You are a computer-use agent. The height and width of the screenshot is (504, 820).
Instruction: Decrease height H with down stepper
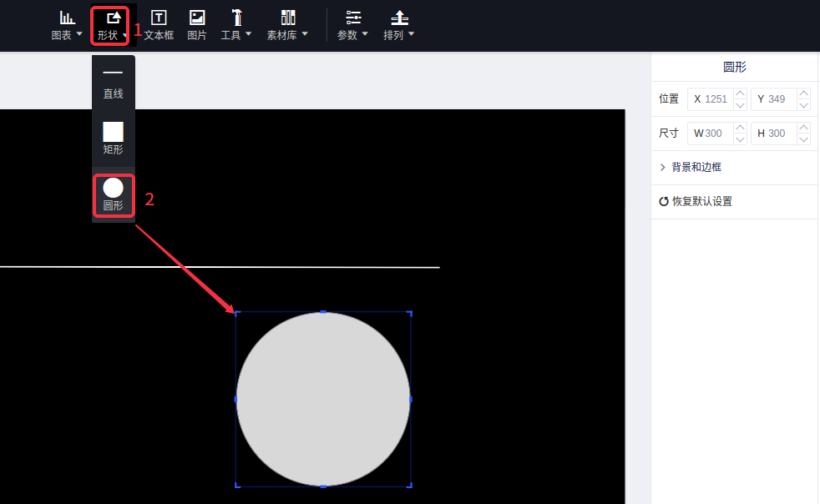pyautogui.click(x=803, y=139)
